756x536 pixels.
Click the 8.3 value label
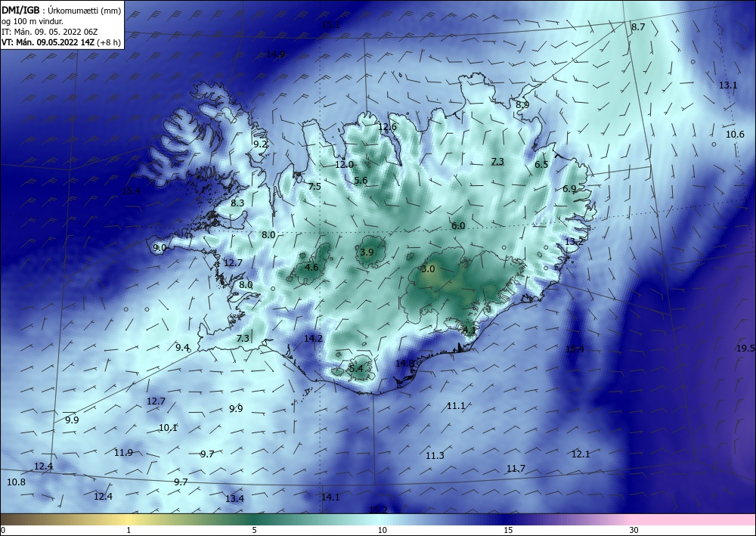click(237, 203)
